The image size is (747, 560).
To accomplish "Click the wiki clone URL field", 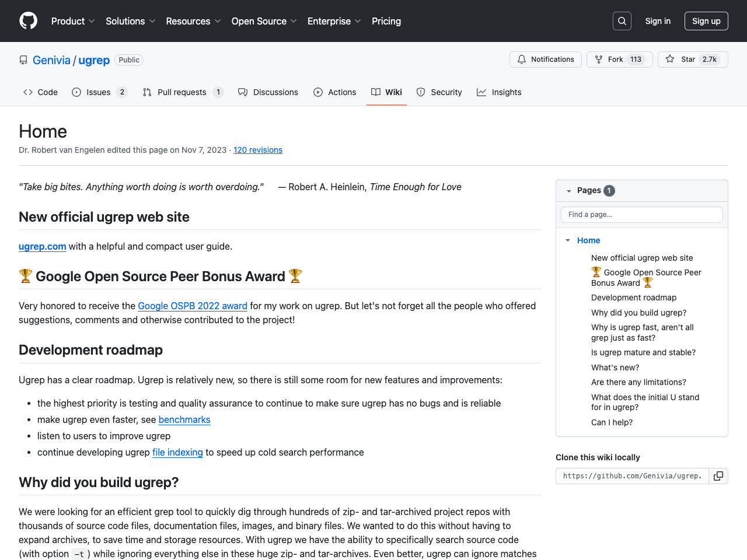I will click(632, 476).
